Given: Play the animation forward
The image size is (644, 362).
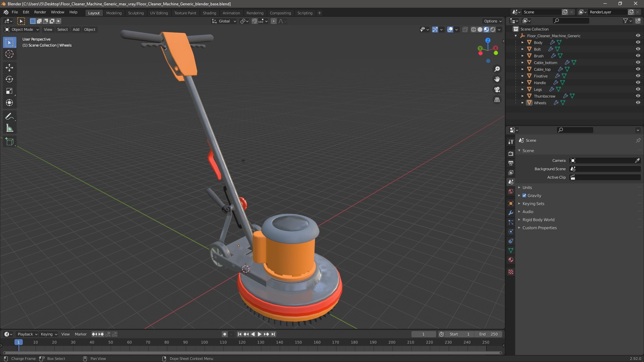Looking at the screenshot, I should coord(260,334).
